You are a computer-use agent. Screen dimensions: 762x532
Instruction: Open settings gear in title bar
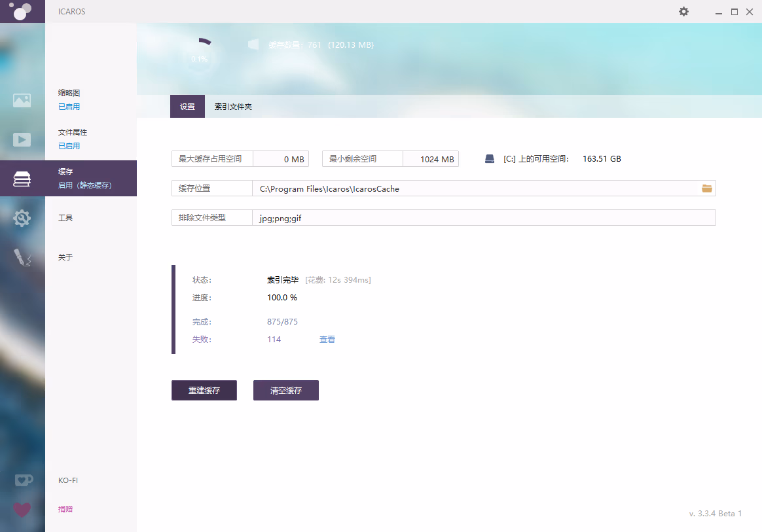pyautogui.click(x=683, y=12)
